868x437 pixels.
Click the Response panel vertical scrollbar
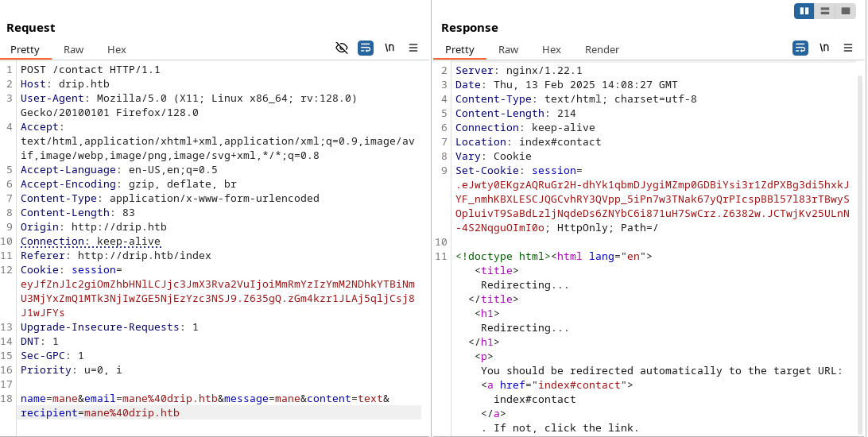[859, 238]
